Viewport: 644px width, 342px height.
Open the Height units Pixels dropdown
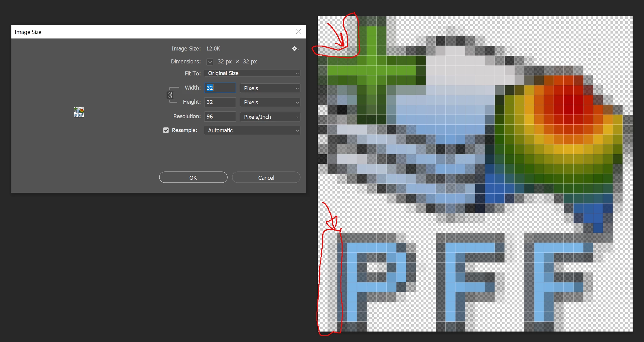[270, 103]
